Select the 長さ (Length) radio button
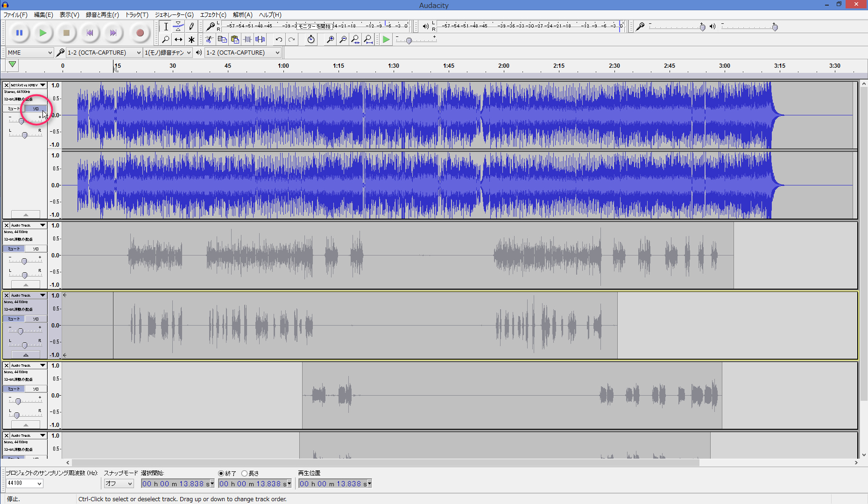The image size is (868, 504). click(244, 473)
